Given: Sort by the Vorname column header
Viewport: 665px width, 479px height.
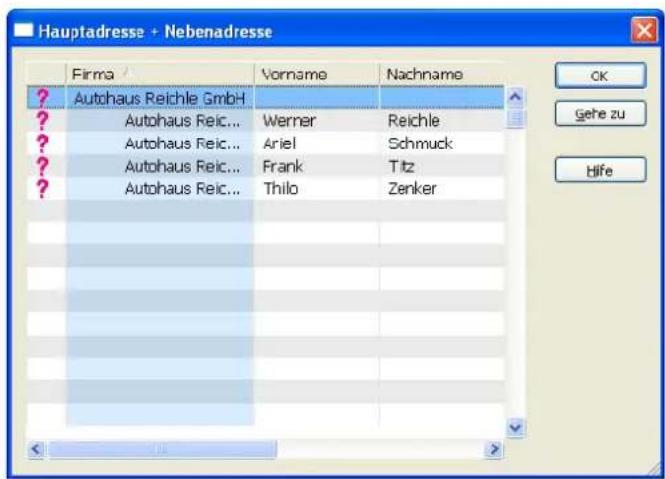Looking at the screenshot, I should tap(317, 74).
